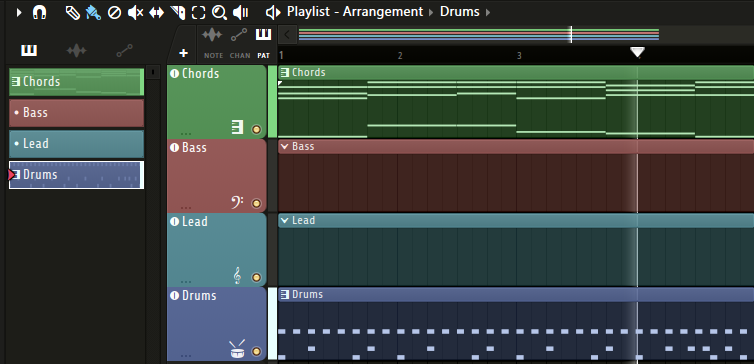Toggle the yellow indicator on Bass track
The image size is (754, 364).
click(x=256, y=203)
